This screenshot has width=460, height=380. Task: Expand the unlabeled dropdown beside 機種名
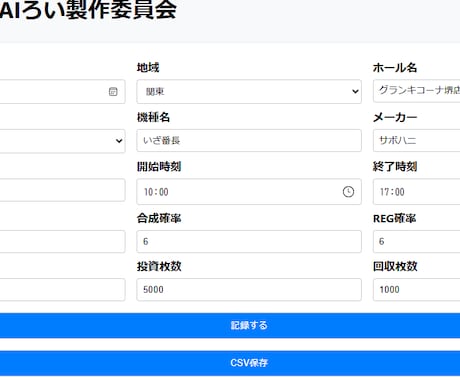(62, 141)
